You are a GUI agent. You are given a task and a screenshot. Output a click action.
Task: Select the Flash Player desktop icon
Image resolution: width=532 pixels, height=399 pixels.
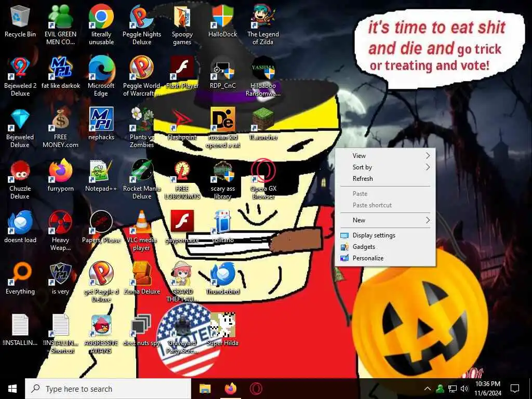[182, 73]
